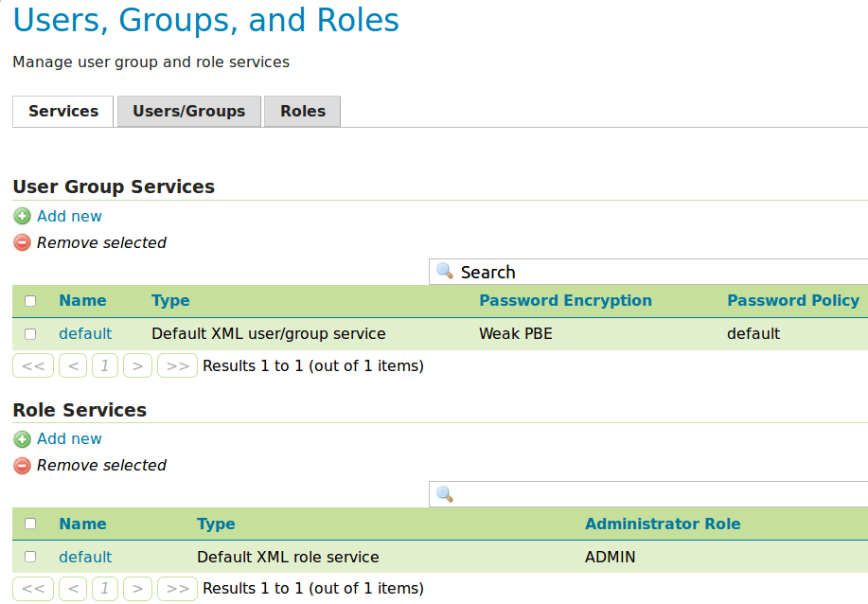Click green plus icon beside Add new under User Group Services
The image size is (868, 604).
tap(22, 216)
